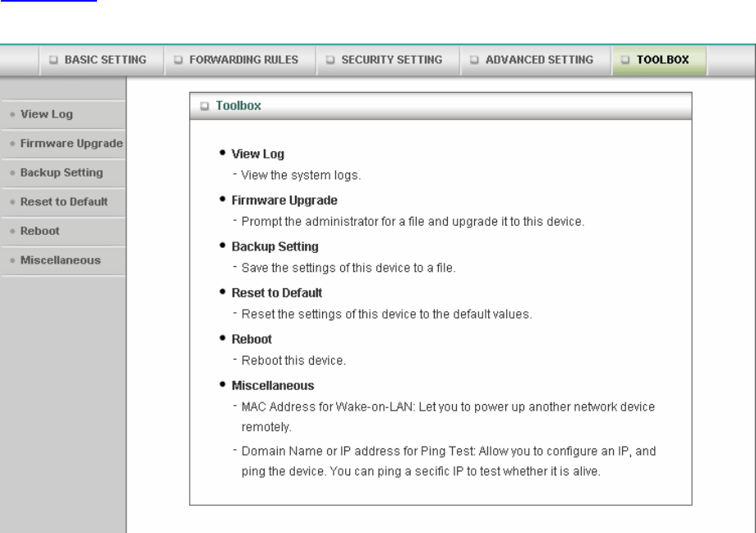The width and height of the screenshot is (756, 533).
Task: Click the 'MAC Address for Wake-on-LAN' description
Action: 448,417
